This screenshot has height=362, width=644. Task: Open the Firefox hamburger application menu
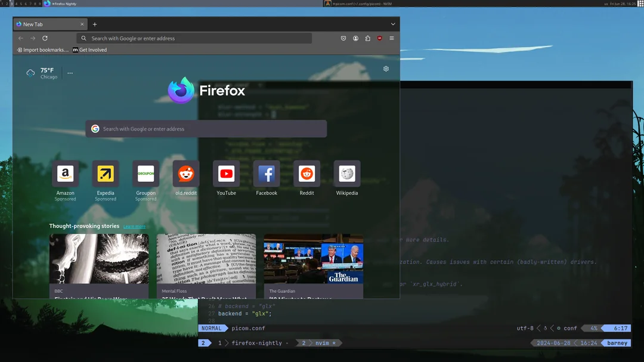392,38
